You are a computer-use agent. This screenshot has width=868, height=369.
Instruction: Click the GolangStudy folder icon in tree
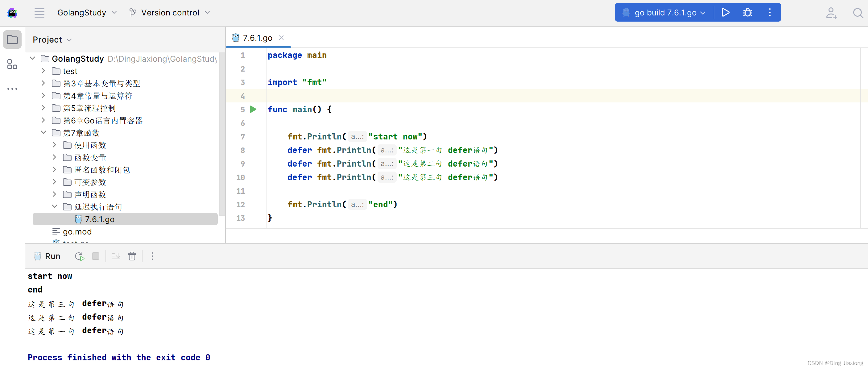tap(45, 59)
